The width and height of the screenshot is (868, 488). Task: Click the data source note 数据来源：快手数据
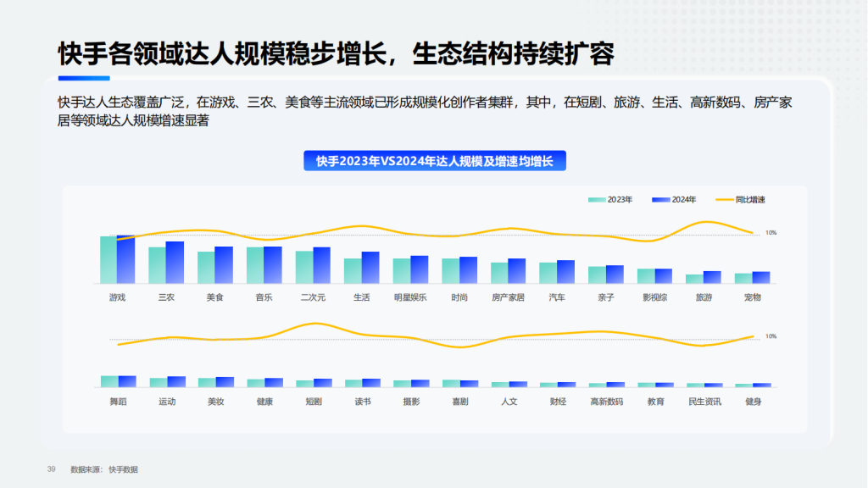[x=104, y=469]
